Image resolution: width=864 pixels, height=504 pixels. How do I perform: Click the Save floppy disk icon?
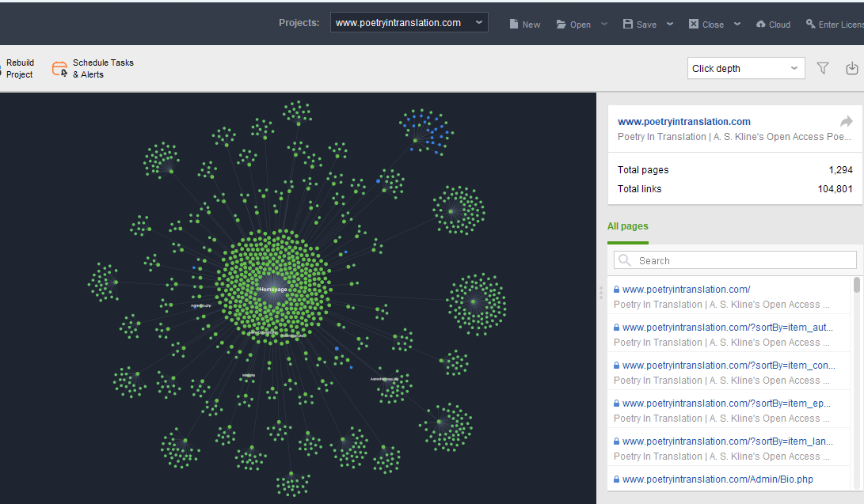click(x=628, y=24)
